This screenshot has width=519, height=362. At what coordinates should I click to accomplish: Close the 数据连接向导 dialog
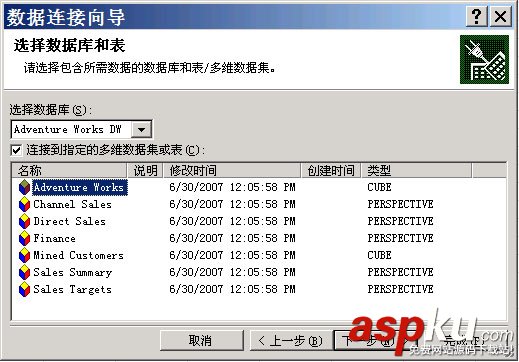coord(500,16)
